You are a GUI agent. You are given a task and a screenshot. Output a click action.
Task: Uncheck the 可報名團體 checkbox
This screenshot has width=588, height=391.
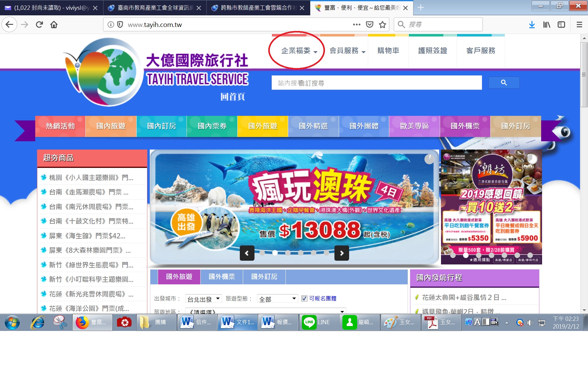coord(304,298)
